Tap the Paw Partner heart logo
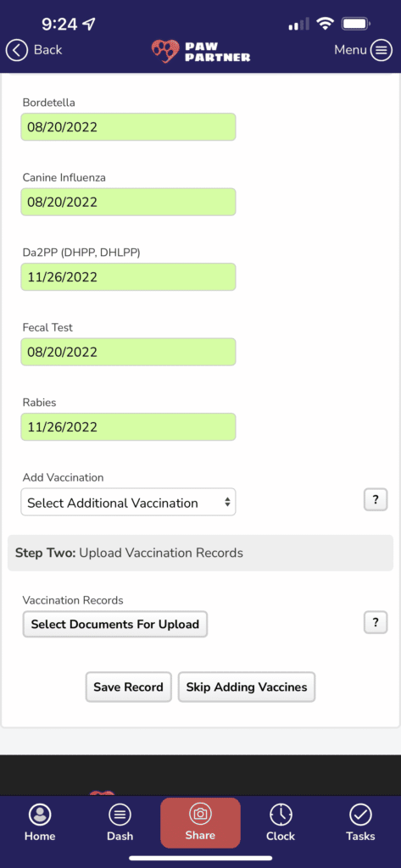The width and height of the screenshot is (401, 868). [165, 51]
